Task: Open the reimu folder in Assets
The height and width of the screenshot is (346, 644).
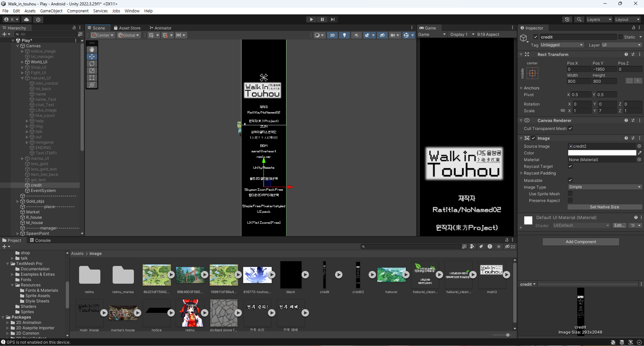Action: (90, 275)
